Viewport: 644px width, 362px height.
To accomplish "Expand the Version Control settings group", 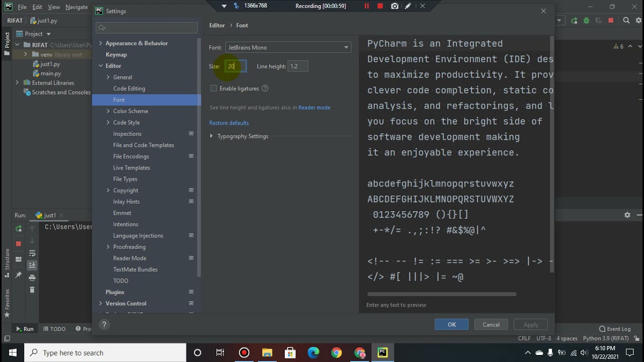I will pyautogui.click(x=101, y=304).
